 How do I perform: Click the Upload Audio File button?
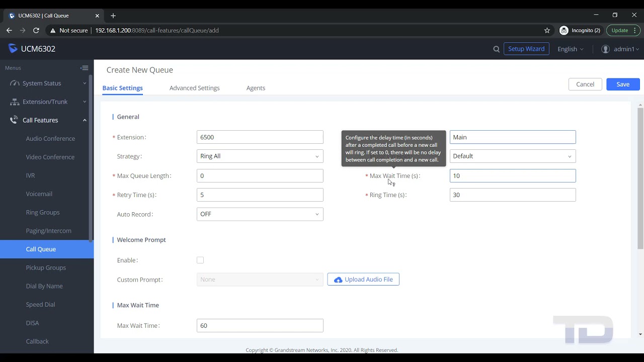point(363,280)
